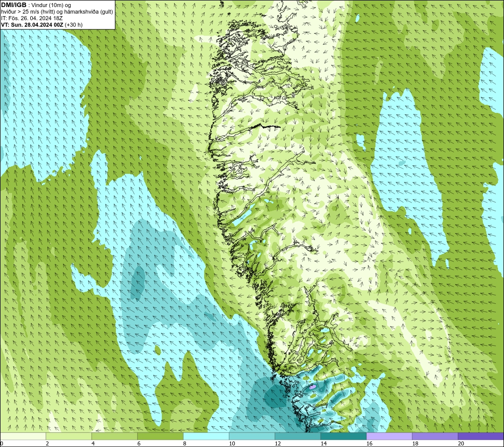Image resolution: width=504 pixels, height=447 pixels.
Task: Click the 4–6 m/s legend color segment
Action: point(114,436)
